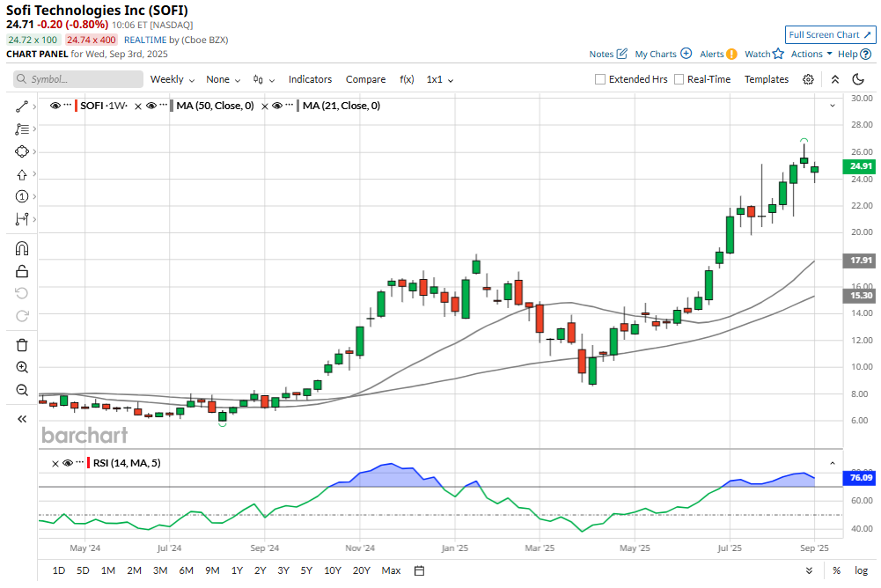Select the 5D time range
The image size is (881, 588).
tap(83, 570)
